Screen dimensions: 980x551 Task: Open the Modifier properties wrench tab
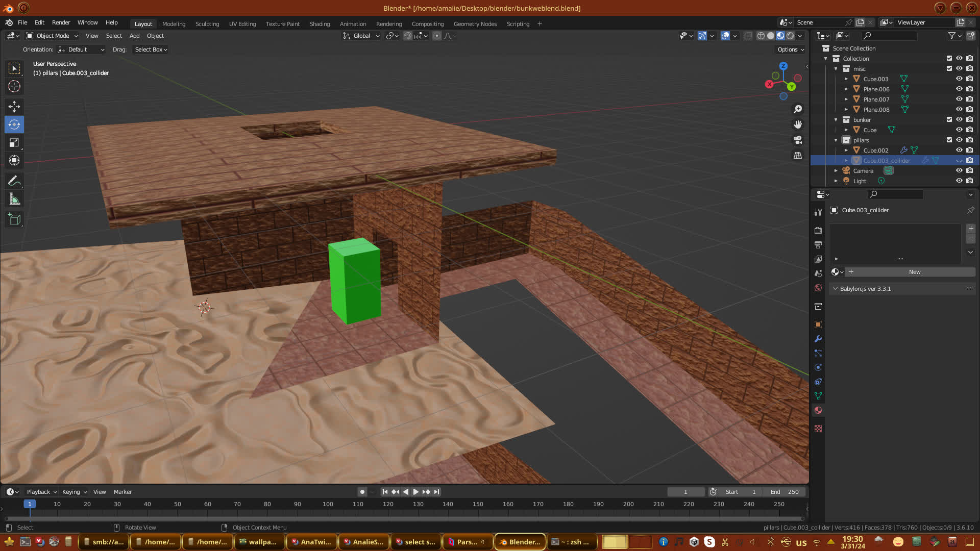click(818, 339)
